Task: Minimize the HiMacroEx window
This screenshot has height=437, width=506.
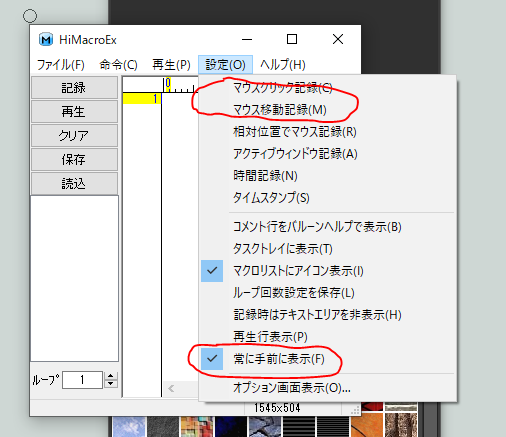Action: click(247, 40)
